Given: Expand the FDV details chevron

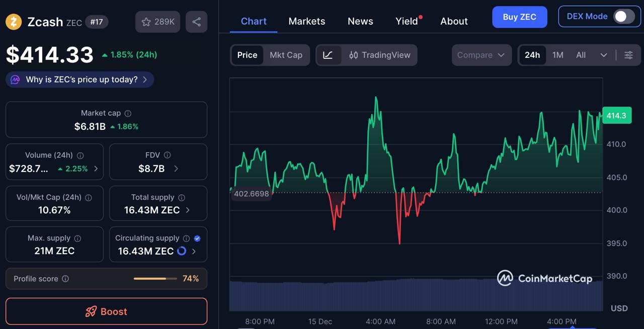Looking at the screenshot, I should pyautogui.click(x=176, y=169).
